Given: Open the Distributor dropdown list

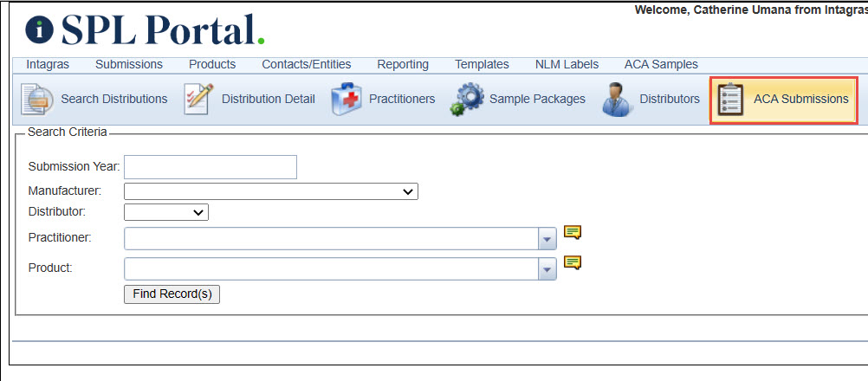Looking at the screenshot, I should point(166,212).
